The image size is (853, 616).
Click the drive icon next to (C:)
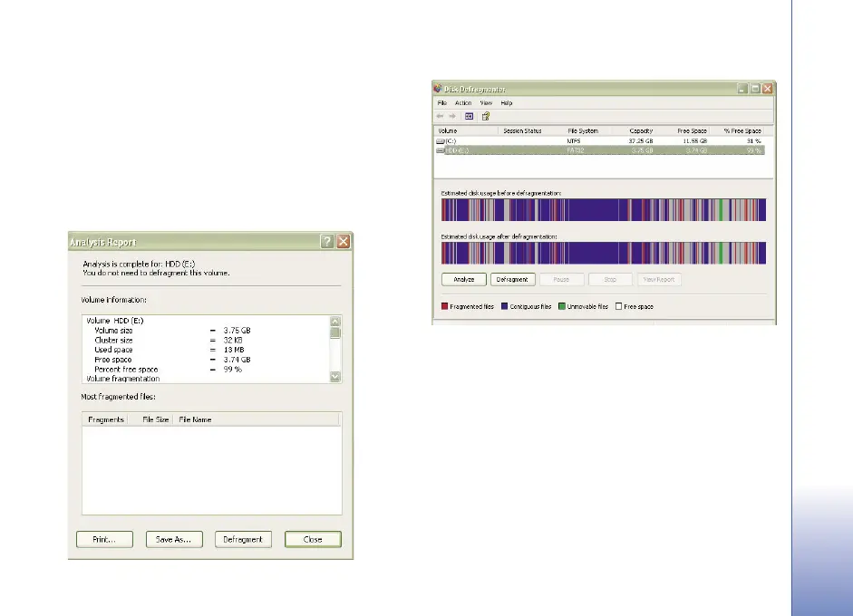(x=441, y=141)
